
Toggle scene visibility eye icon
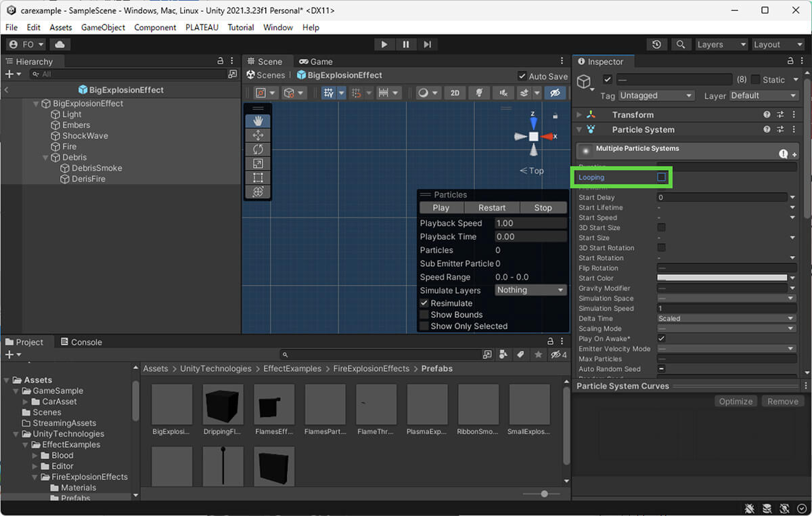coord(556,93)
